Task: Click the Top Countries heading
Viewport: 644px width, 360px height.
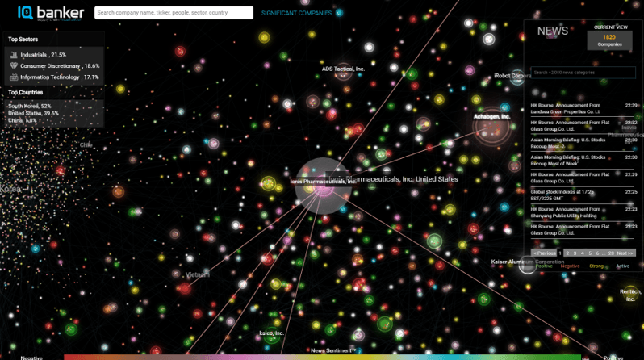Action: [26, 93]
